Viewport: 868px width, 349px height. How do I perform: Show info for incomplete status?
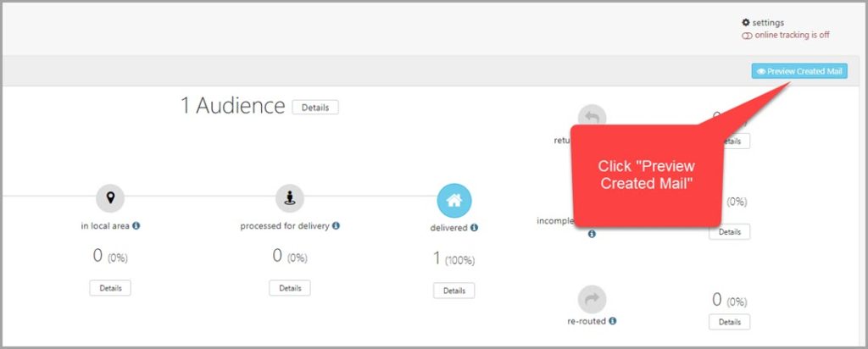592,234
